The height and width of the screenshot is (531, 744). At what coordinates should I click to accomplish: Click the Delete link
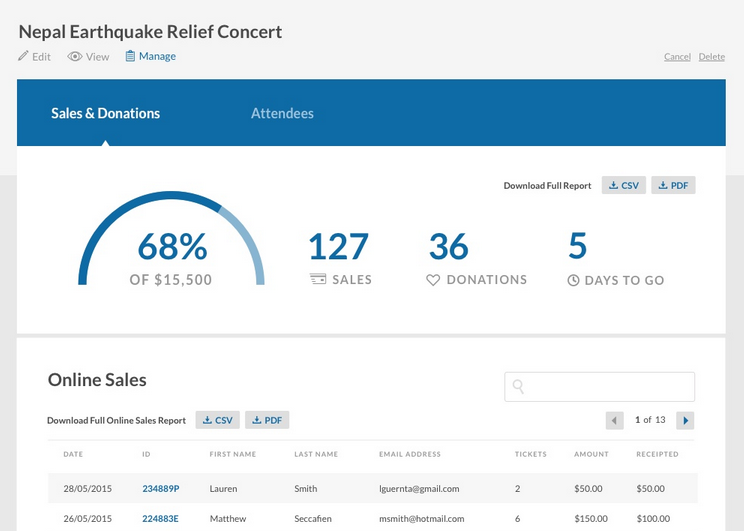(x=711, y=57)
